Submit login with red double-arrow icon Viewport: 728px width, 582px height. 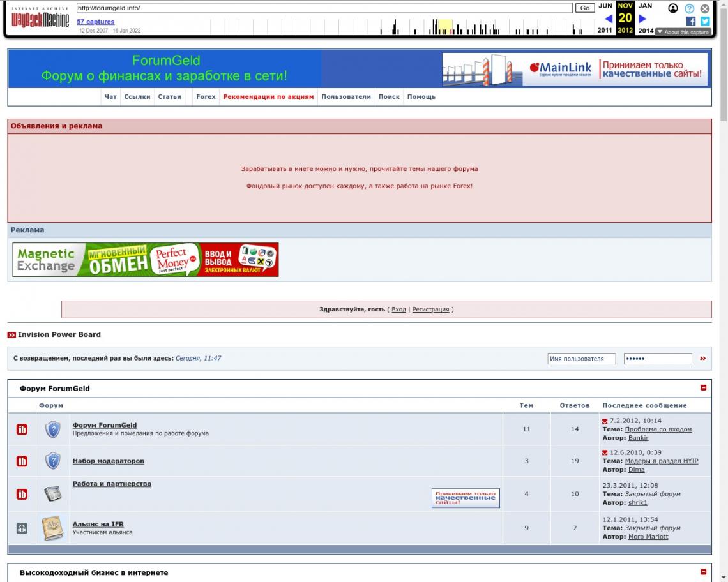click(703, 358)
